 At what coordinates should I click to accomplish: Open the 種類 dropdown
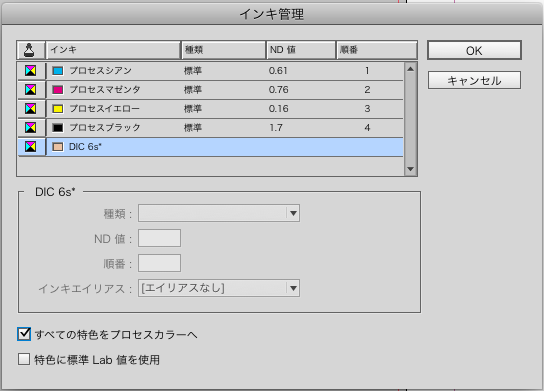tap(219, 213)
